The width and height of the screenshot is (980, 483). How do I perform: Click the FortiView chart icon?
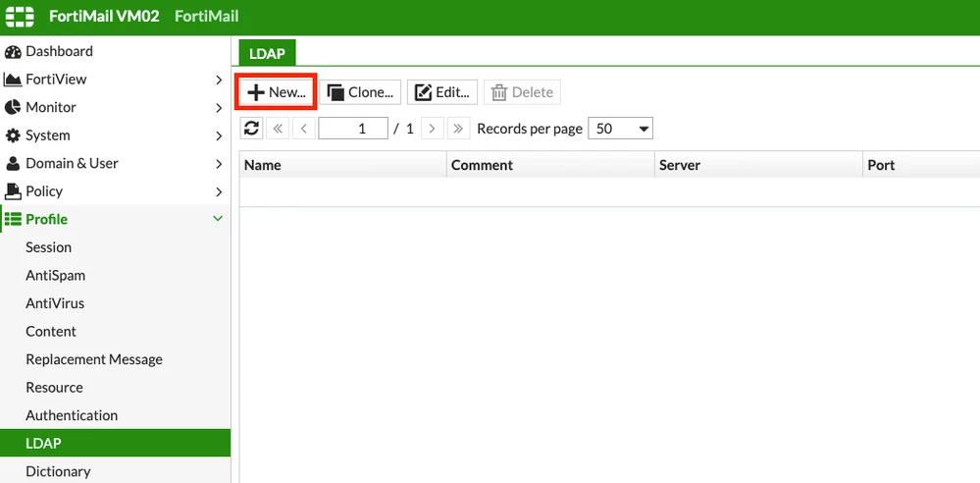(x=13, y=80)
